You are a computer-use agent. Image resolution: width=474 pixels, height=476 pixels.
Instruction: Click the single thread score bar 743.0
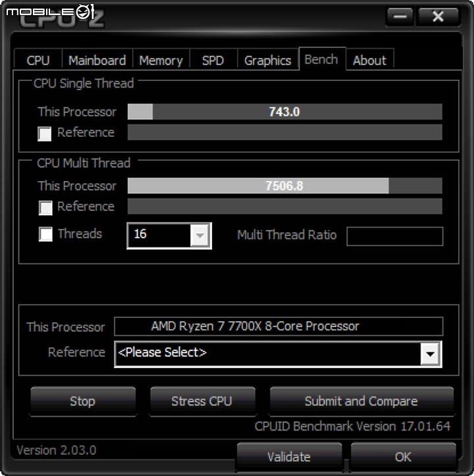(x=285, y=112)
